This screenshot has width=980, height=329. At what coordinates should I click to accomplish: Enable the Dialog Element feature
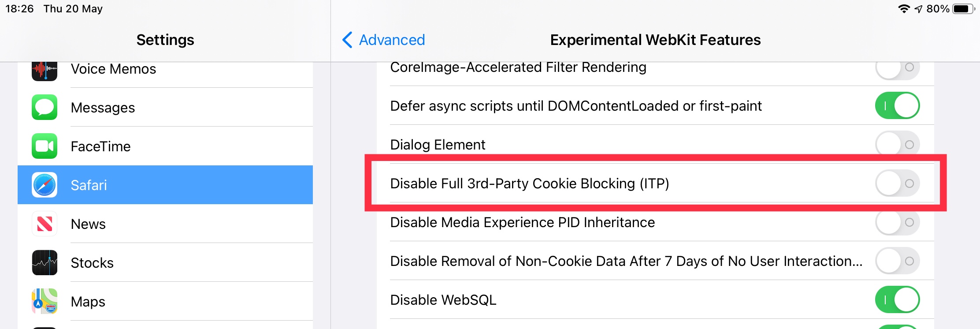click(898, 144)
